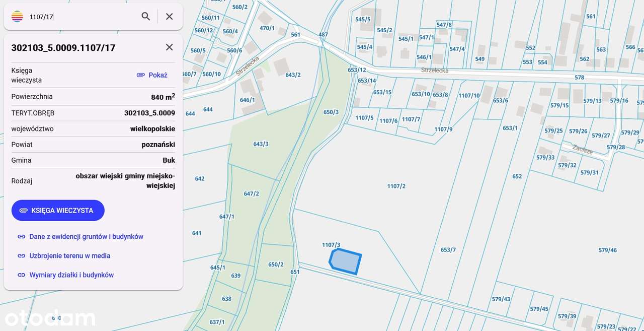Viewport: 644px width, 331px height.
Task: Click parcel label 653/15 on map
Action: click(x=382, y=93)
